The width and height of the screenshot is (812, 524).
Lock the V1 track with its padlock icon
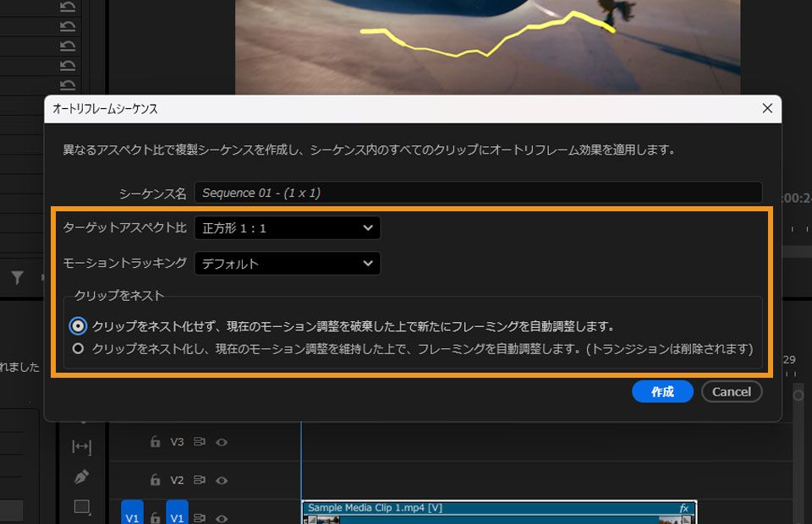click(x=156, y=517)
